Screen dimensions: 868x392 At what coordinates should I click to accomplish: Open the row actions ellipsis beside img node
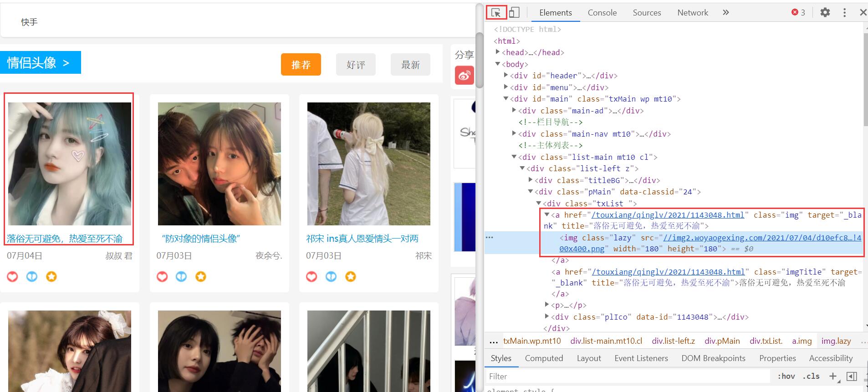click(x=490, y=237)
